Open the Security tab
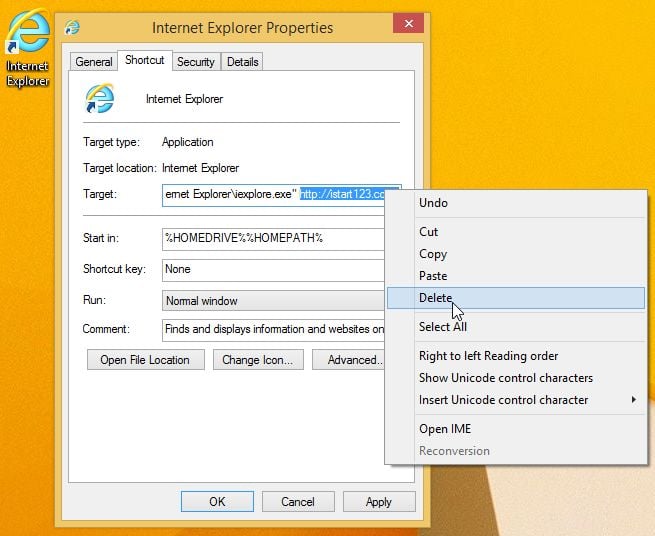The width and height of the screenshot is (655, 536). point(195,62)
